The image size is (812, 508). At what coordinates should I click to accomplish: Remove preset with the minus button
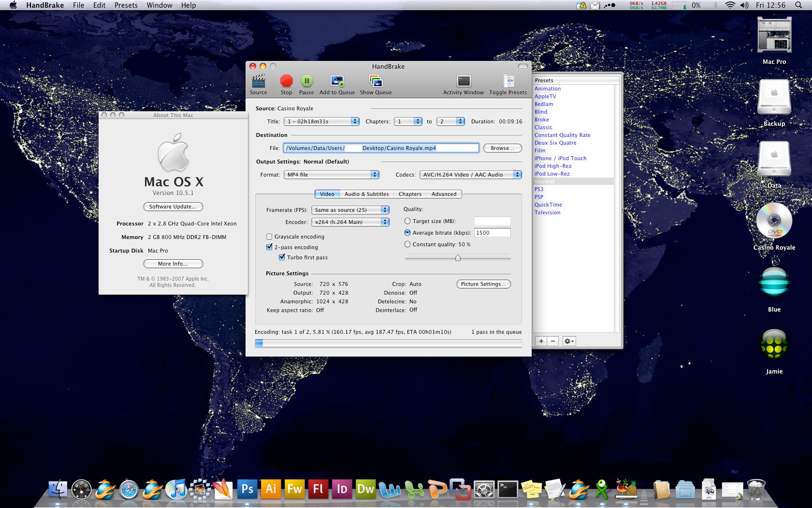pyautogui.click(x=553, y=341)
